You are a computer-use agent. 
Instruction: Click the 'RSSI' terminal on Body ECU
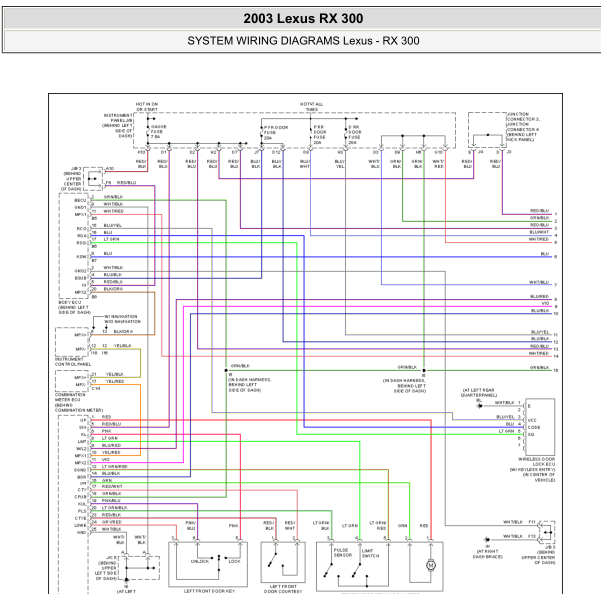point(81,243)
